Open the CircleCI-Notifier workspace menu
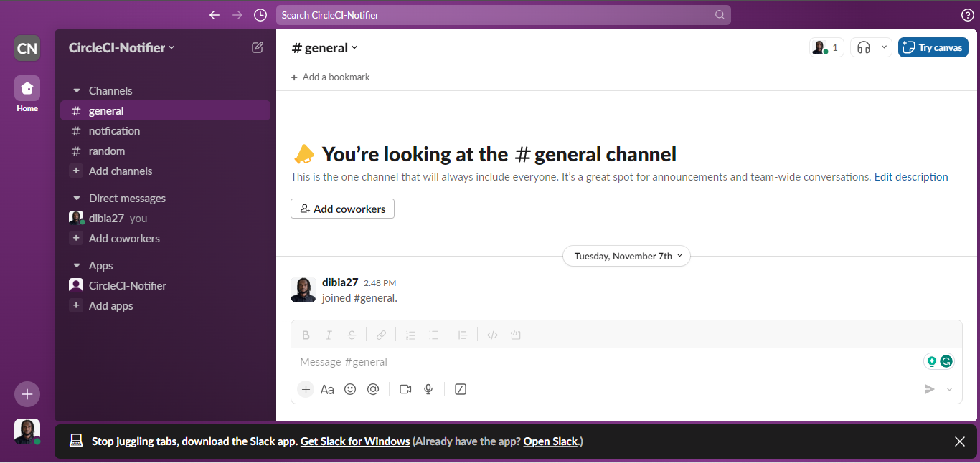Screen dimensions: 980x463 (121, 47)
